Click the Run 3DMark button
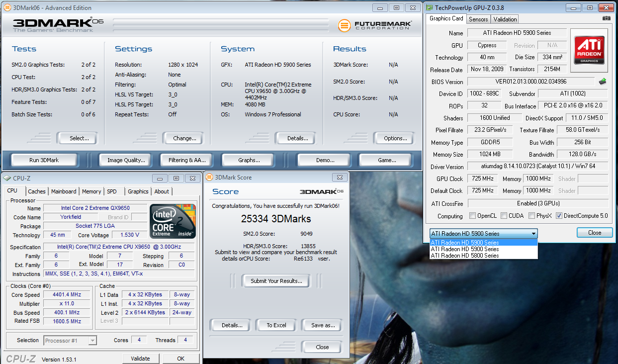This screenshot has height=364, width=618. pos(44,160)
